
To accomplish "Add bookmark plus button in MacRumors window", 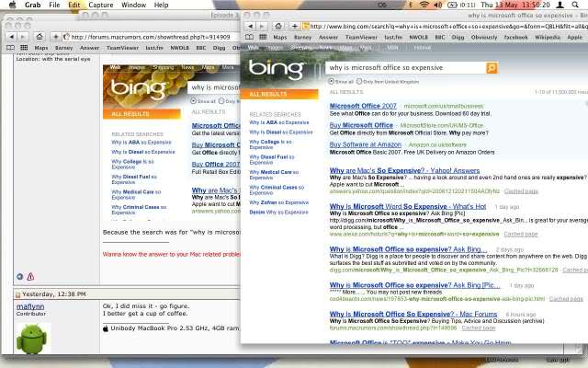I will 55,37.
